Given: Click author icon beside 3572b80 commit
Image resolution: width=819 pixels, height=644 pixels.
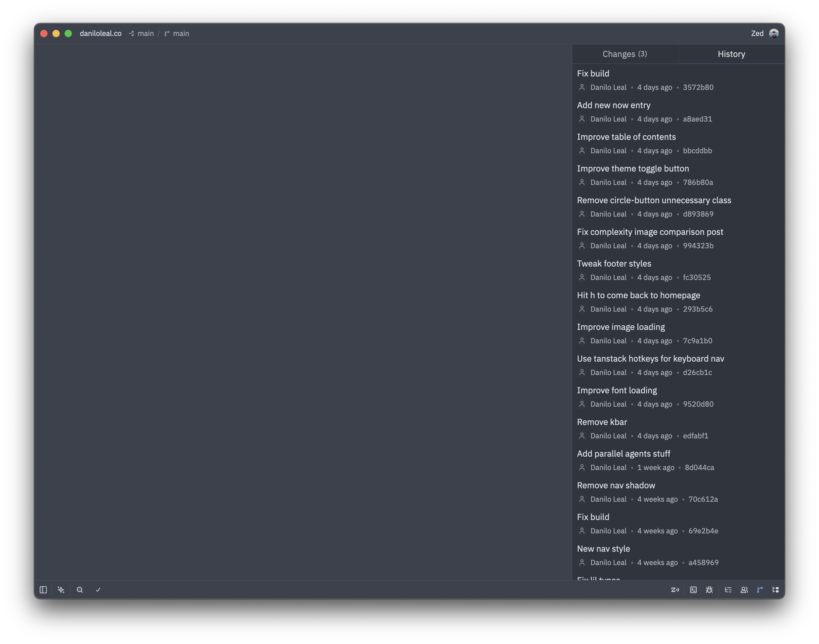Looking at the screenshot, I should coord(582,87).
